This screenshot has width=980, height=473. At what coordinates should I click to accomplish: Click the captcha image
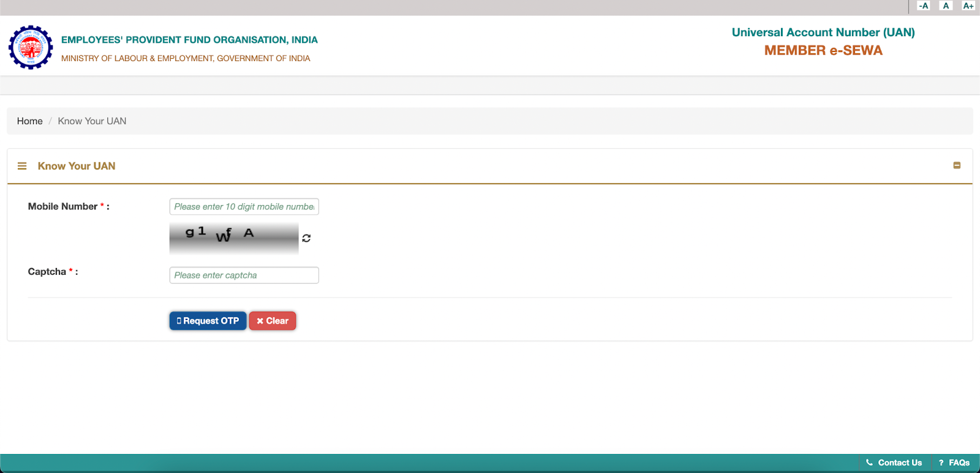click(x=234, y=238)
